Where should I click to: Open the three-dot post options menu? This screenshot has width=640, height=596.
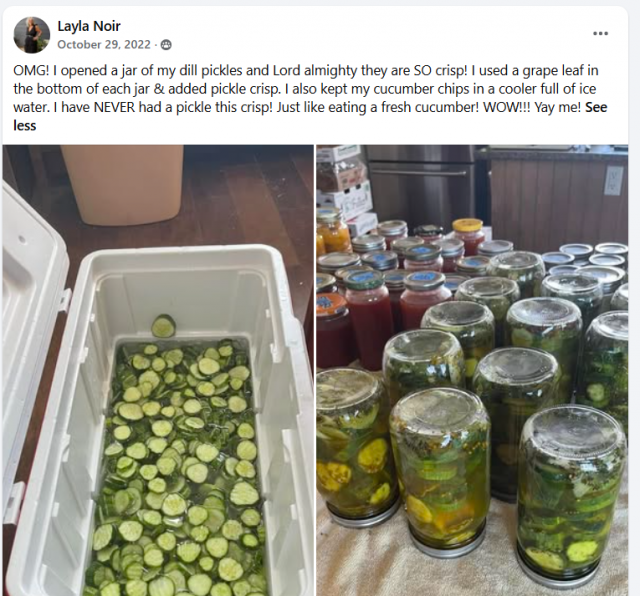tap(600, 33)
